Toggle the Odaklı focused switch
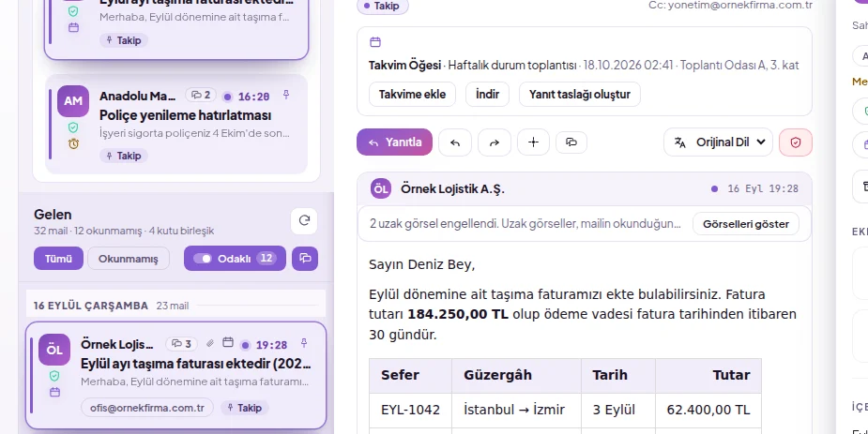The width and height of the screenshot is (868, 434). (203, 258)
